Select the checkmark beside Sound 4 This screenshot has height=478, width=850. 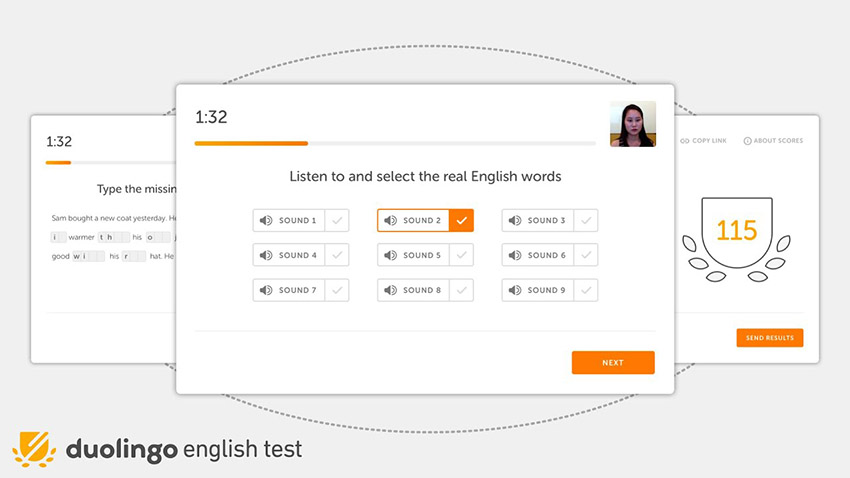coord(337,255)
